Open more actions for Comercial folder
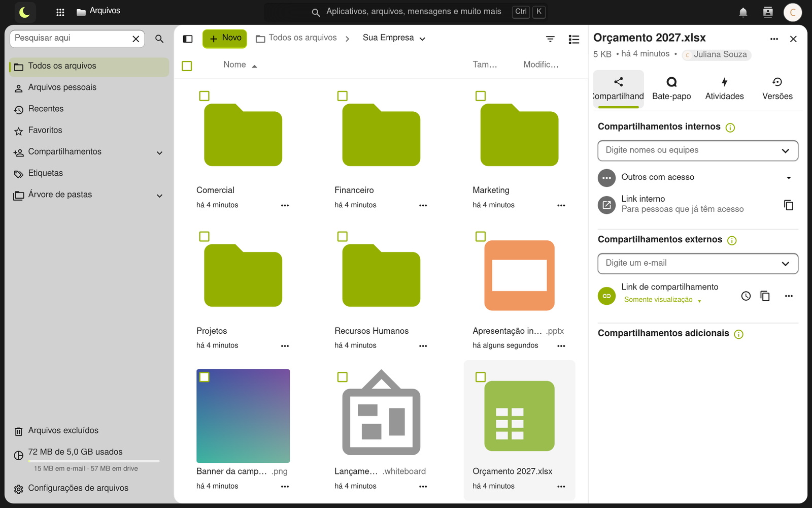The width and height of the screenshot is (812, 508). pyautogui.click(x=285, y=205)
